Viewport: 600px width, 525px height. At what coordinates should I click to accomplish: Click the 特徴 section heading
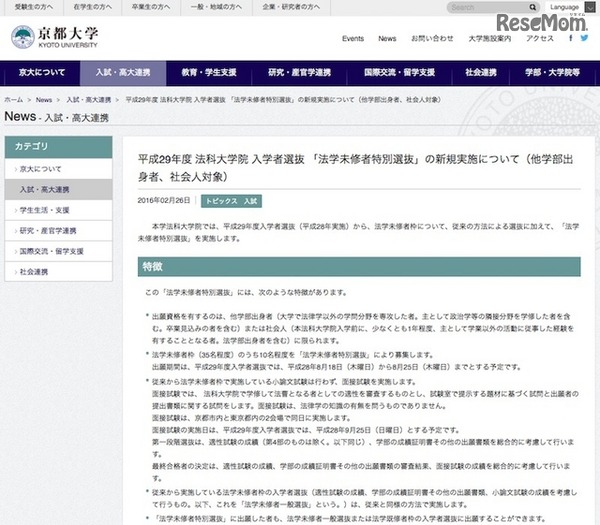359,267
